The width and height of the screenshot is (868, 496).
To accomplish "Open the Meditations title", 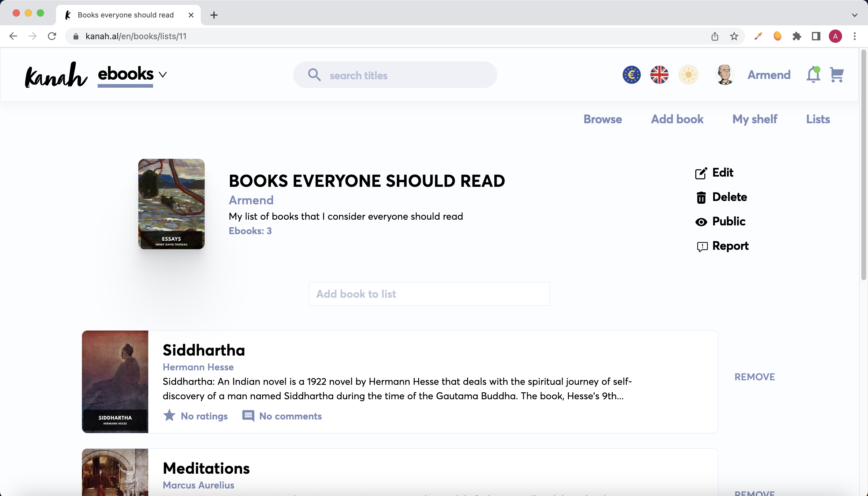I will point(206,468).
